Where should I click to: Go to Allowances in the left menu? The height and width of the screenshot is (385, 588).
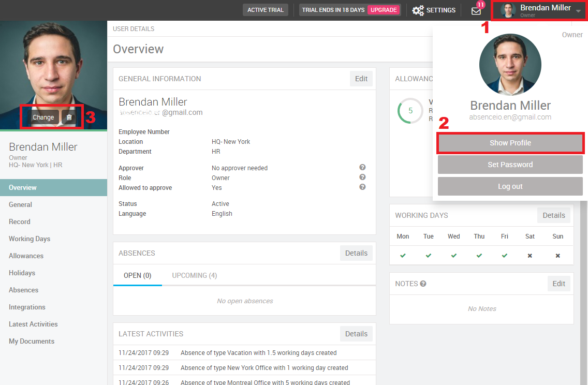pyautogui.click(x=26, y=256)
